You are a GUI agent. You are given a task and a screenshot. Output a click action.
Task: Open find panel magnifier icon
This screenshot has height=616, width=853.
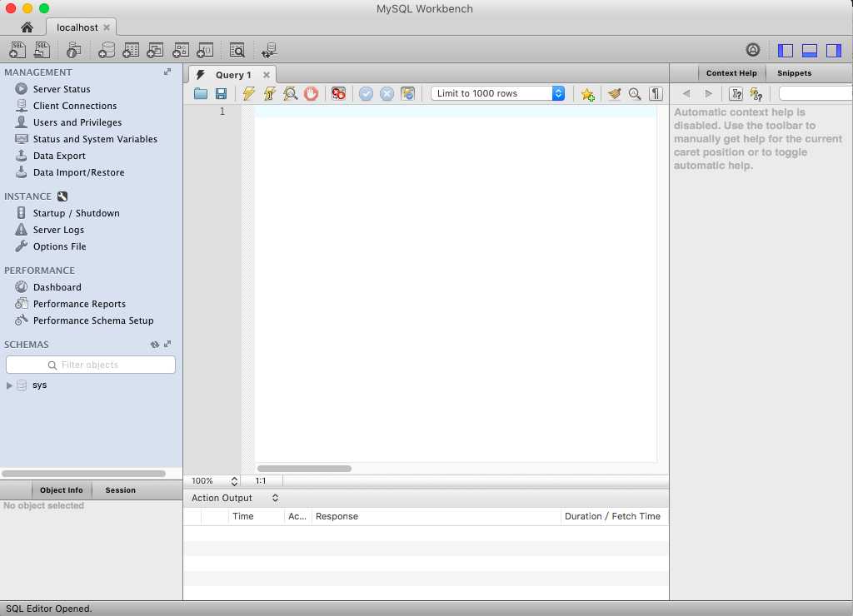pyautogui.click(x=635, y=93)
